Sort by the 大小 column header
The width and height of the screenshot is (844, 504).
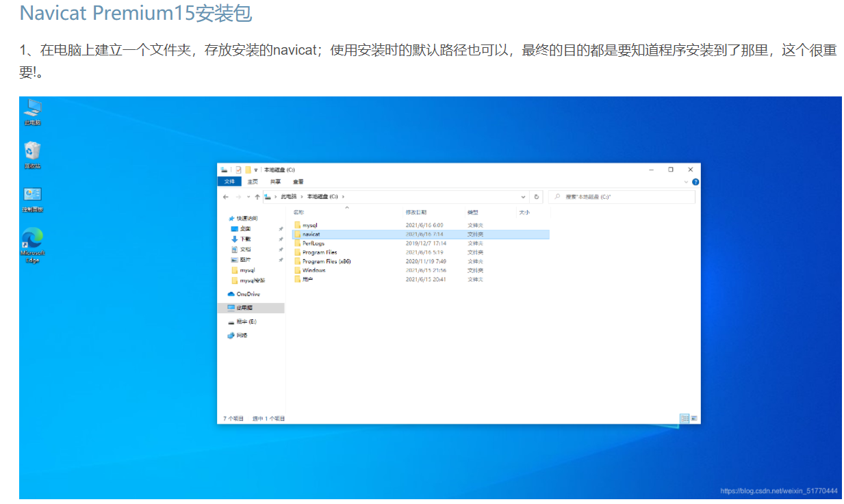click(x=524, y=213)
